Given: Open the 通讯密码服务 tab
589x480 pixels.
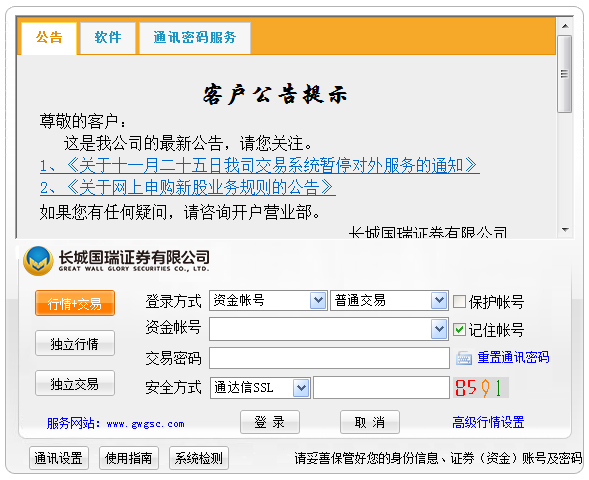Looking at the screenshot, I should click(195, 38).
